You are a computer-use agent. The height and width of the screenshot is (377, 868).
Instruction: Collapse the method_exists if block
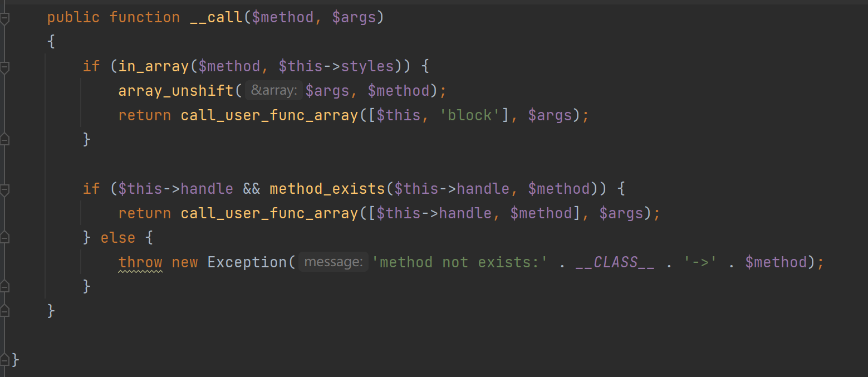click(x=4, y=190)
